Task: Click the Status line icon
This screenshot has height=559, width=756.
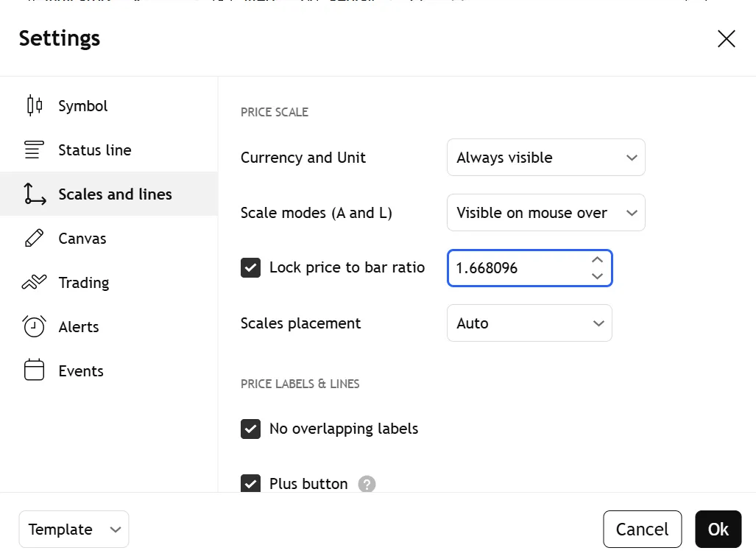Action: 35,150
